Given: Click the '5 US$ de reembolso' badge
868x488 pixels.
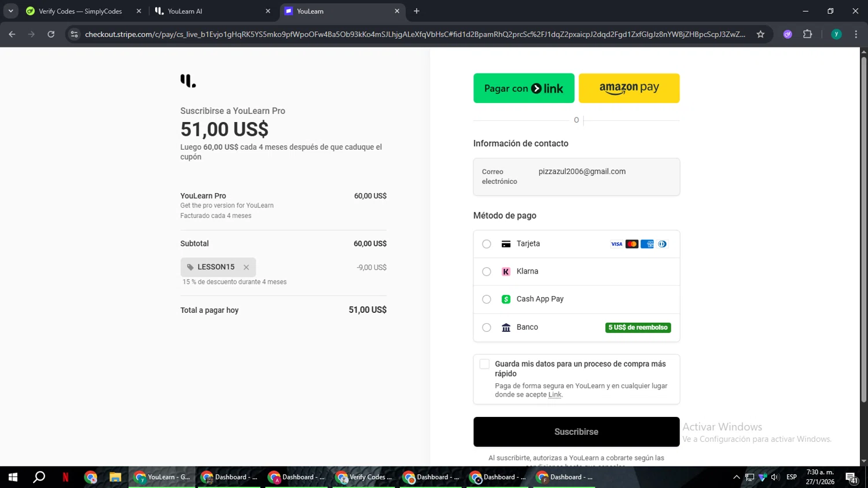Looking at the screenshot, I should 638,327.
